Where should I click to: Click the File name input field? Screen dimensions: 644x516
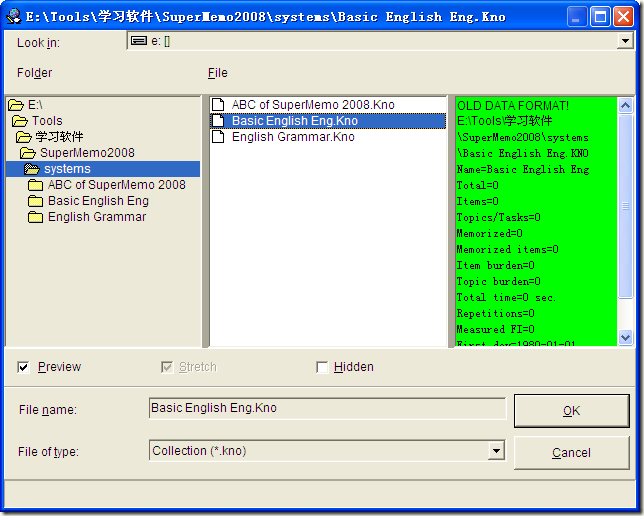[327, 408]
